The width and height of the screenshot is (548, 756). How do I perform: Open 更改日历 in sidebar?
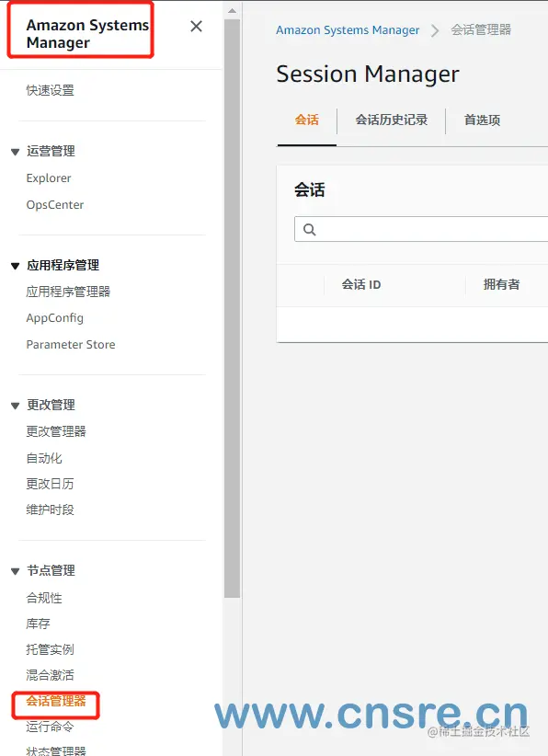pyautogui.click(x=51, y=484)
